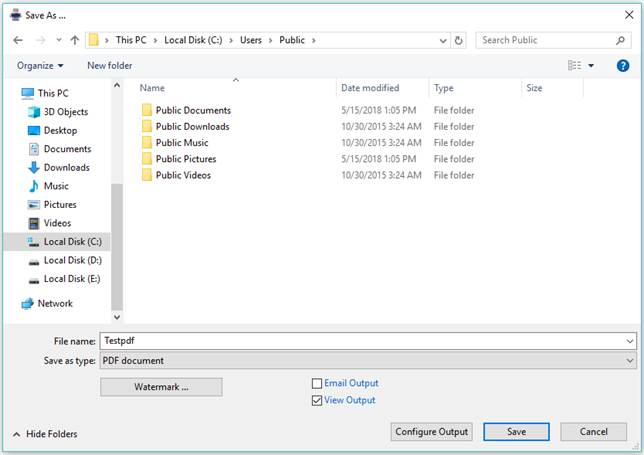Collapse the dialog with Hide Folders
Viewport: 644px width, 455px height.
(x=45, y=434)
